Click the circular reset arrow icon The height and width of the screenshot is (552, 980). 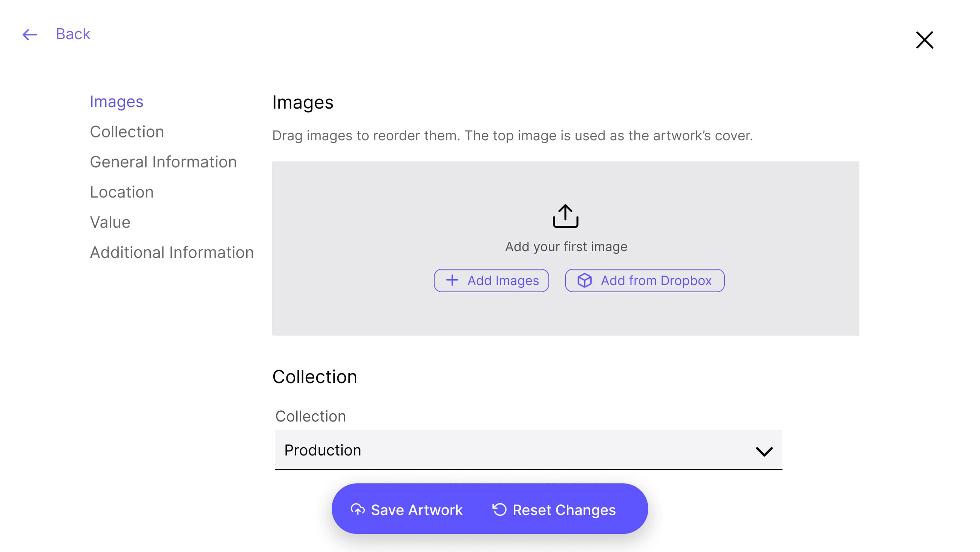coord(499,509)
